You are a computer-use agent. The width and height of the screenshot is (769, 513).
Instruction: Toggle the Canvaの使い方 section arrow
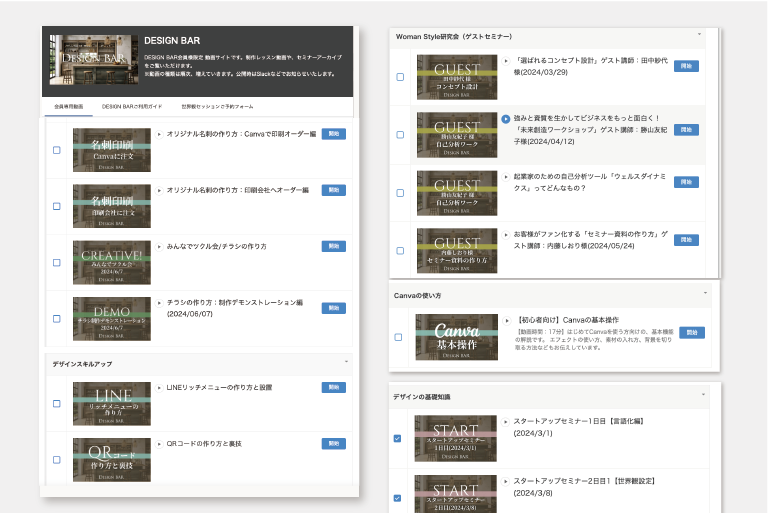(705, 292)
